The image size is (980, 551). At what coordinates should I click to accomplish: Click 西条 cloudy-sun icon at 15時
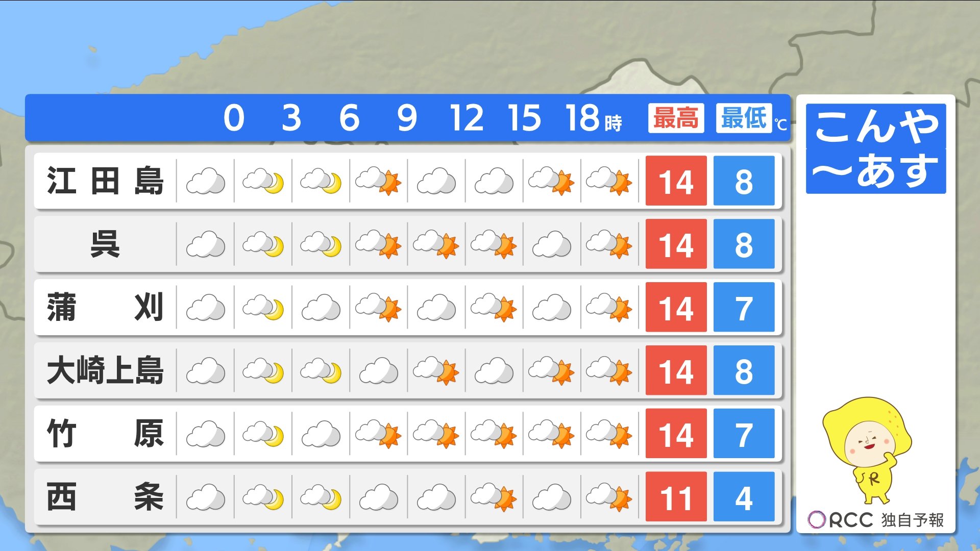click(494, 497)
